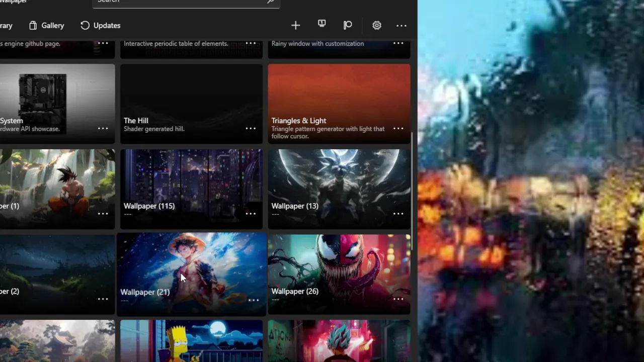Open options for periodic table wallpaper
644x362 pixels.
coord(251,43)
